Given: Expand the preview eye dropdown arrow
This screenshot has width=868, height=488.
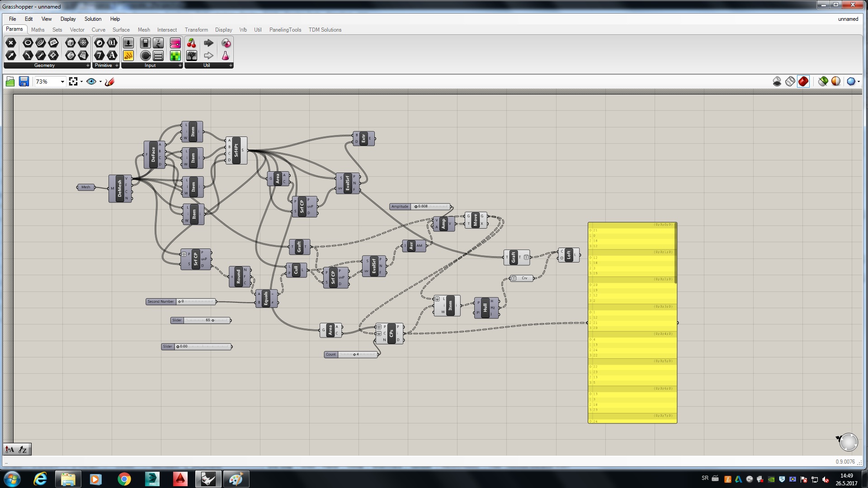Looking at the screenshot, I should 100,82.
